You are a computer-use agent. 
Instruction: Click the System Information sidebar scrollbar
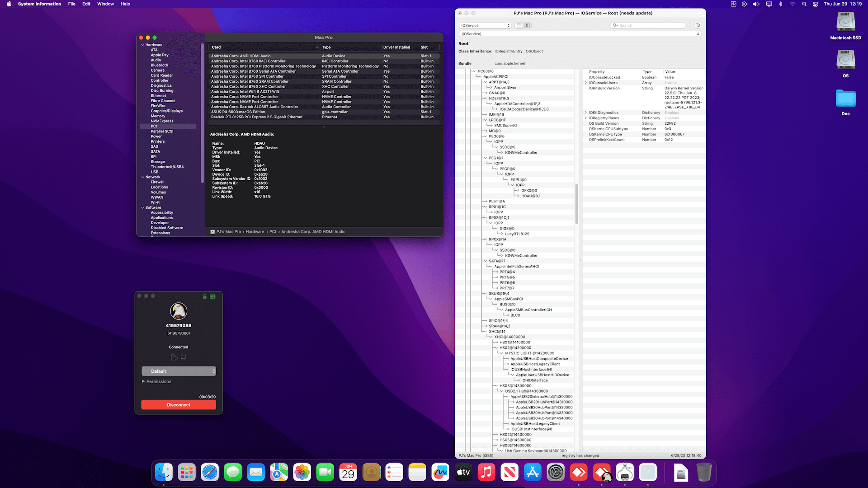point(202,113)
